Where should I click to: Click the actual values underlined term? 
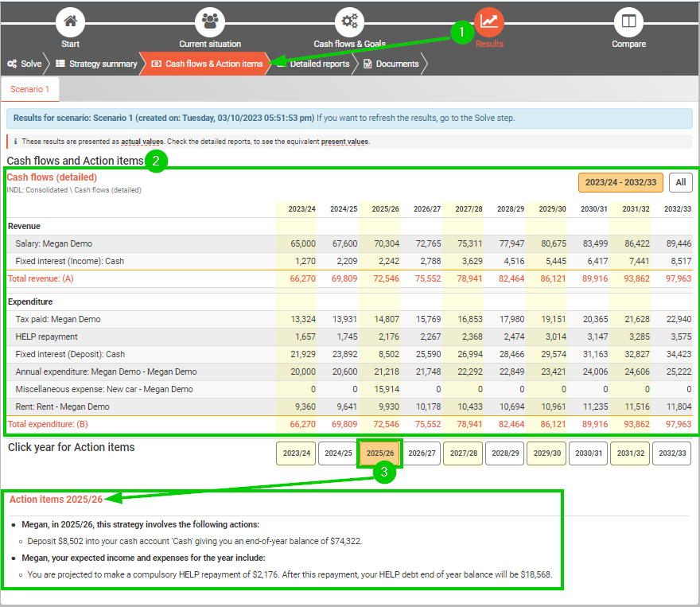142,142
